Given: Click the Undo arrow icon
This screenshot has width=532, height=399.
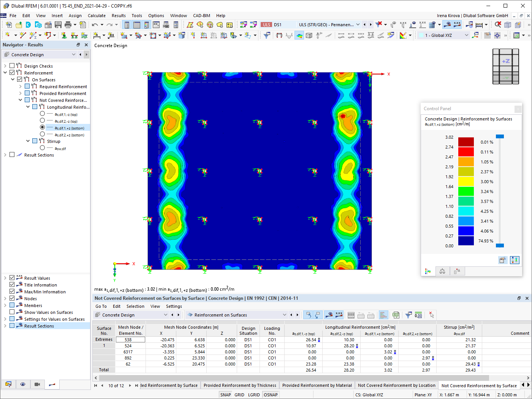Looking at the screenshot, I should [95, 25].
